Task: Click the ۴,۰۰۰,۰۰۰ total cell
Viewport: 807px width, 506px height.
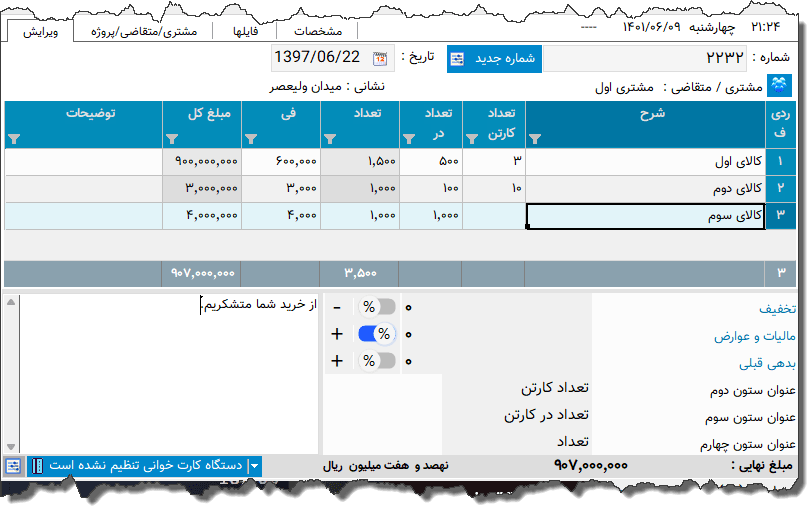Action: 202,216
